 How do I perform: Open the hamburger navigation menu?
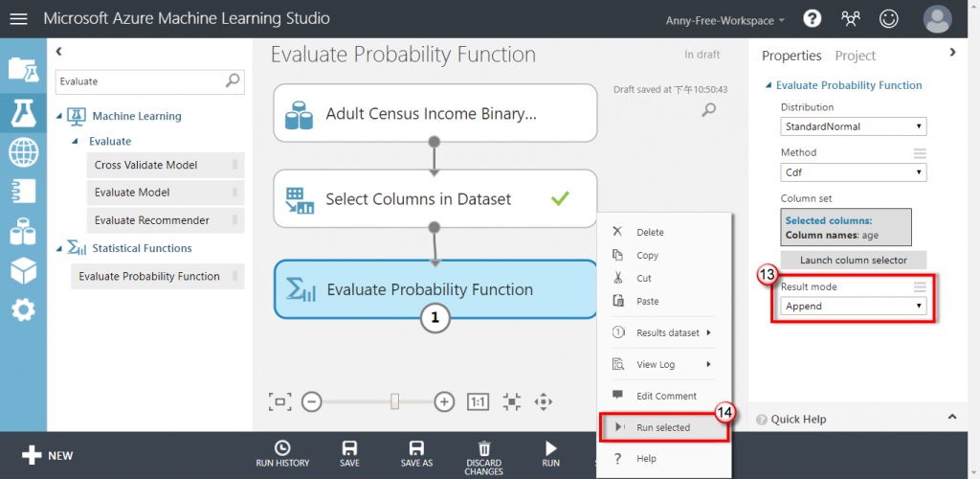[19, 19]
